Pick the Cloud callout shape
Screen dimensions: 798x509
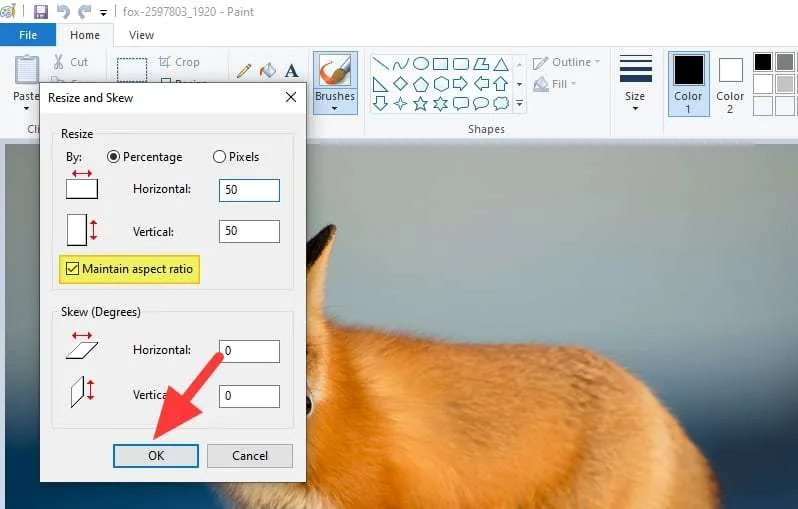[x=501, y=103]
